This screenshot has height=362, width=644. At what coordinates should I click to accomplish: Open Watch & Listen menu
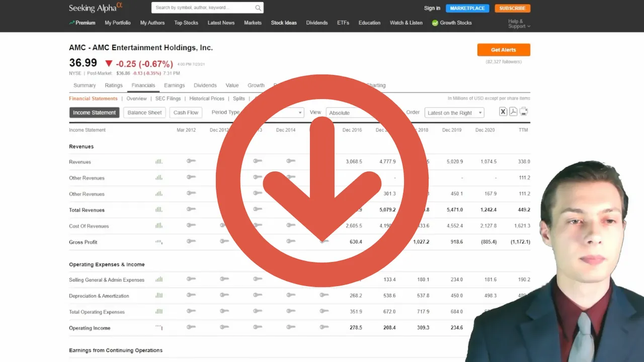click(x=406, y=23)
